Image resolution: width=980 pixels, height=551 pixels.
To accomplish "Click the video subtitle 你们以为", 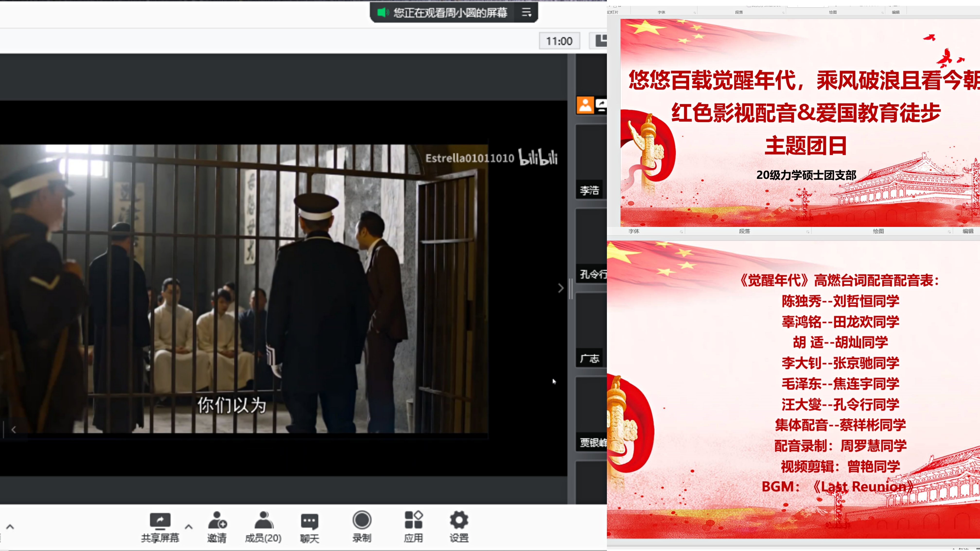I will (x=232, y=405).
